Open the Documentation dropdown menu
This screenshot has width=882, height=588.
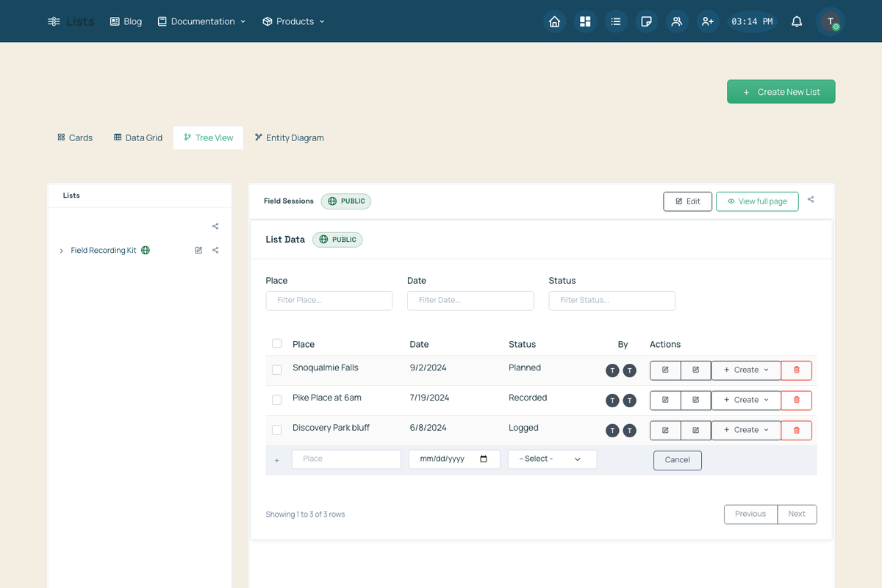tap(201, 21)
